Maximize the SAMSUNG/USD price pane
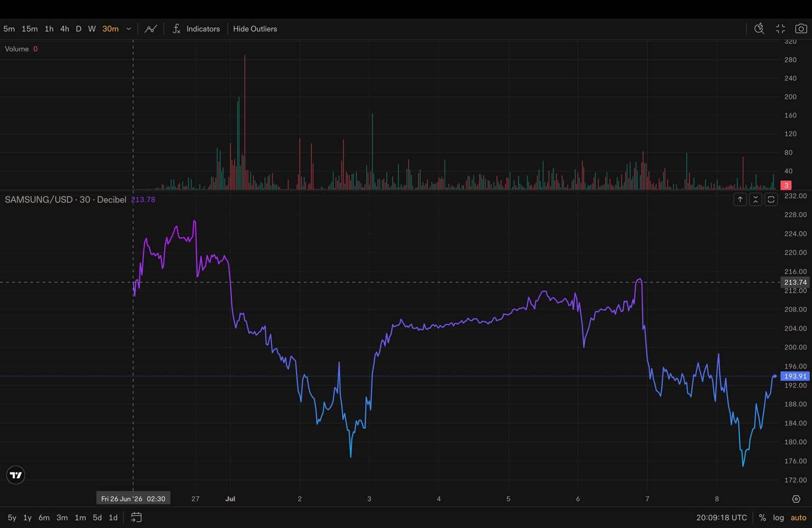 [771, 199]
